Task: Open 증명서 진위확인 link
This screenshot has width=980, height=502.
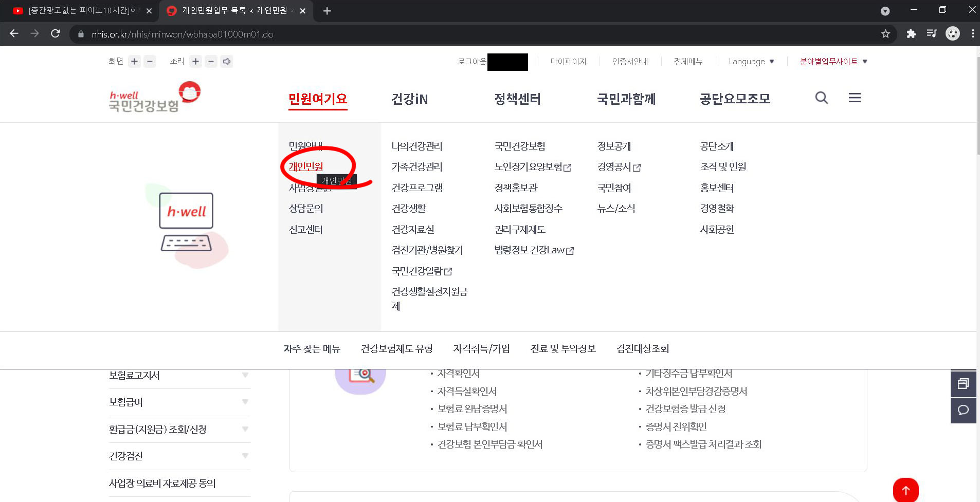Action: tap(676, 426)
